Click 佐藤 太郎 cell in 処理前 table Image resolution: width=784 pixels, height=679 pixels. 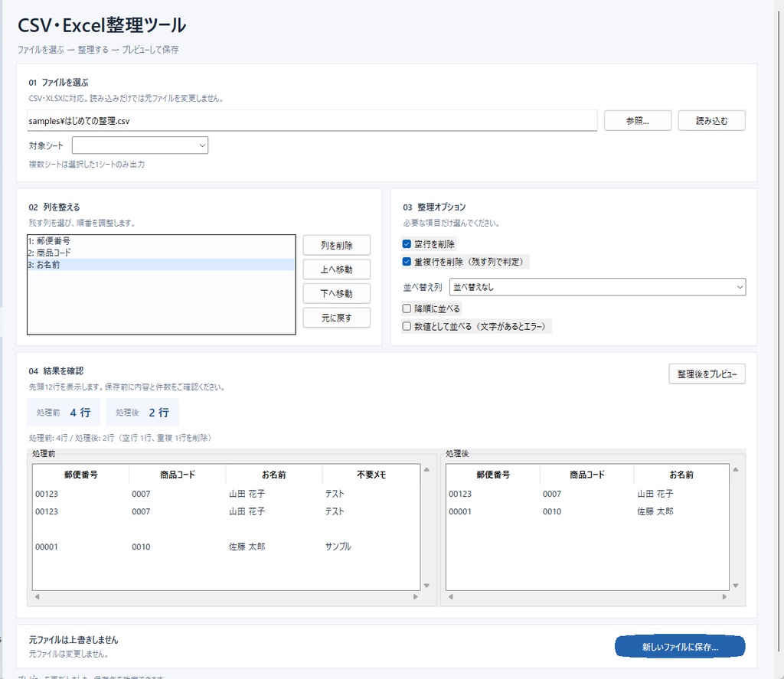pos(247,547)
